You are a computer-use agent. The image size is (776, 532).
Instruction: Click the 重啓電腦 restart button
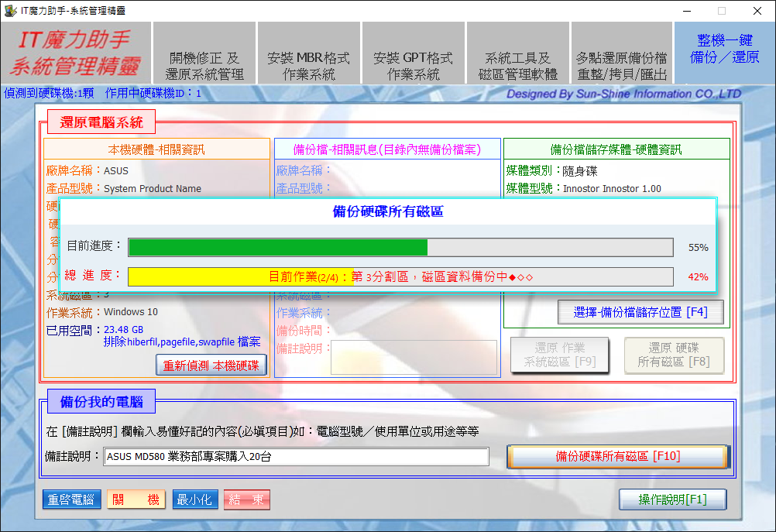coord(71,499)
